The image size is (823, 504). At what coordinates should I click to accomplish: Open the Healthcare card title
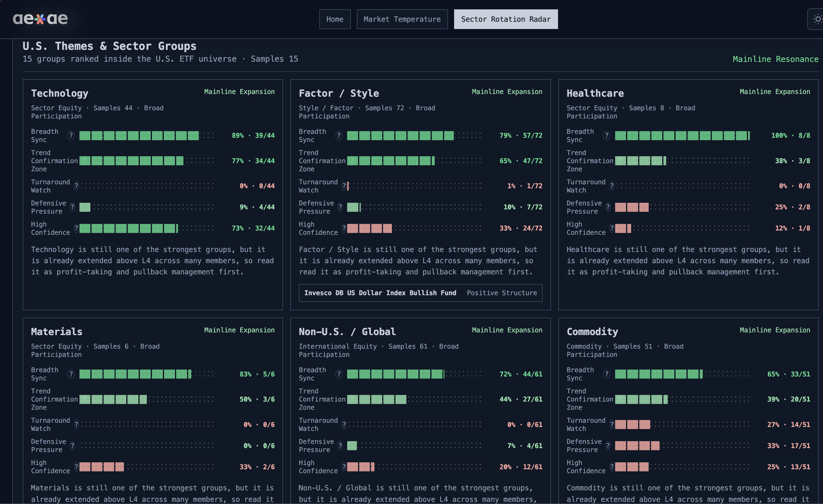pos(595,93)
